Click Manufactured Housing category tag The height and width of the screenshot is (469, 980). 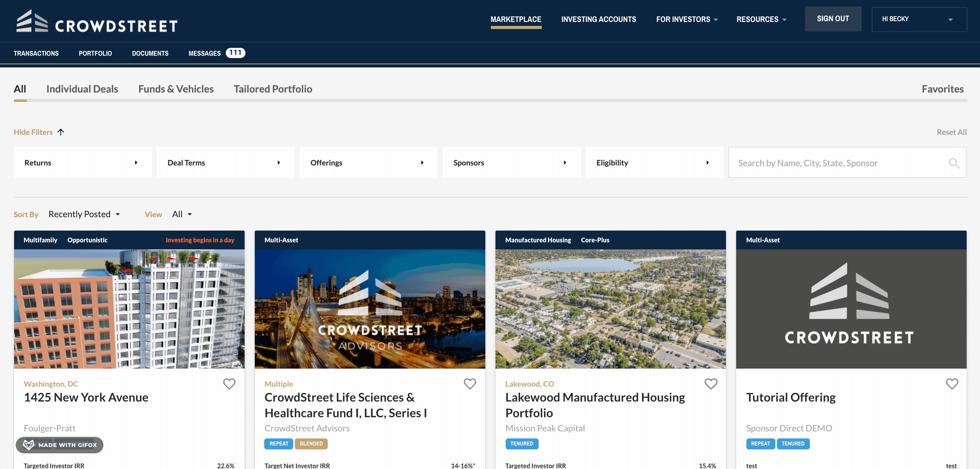point(538,240)
